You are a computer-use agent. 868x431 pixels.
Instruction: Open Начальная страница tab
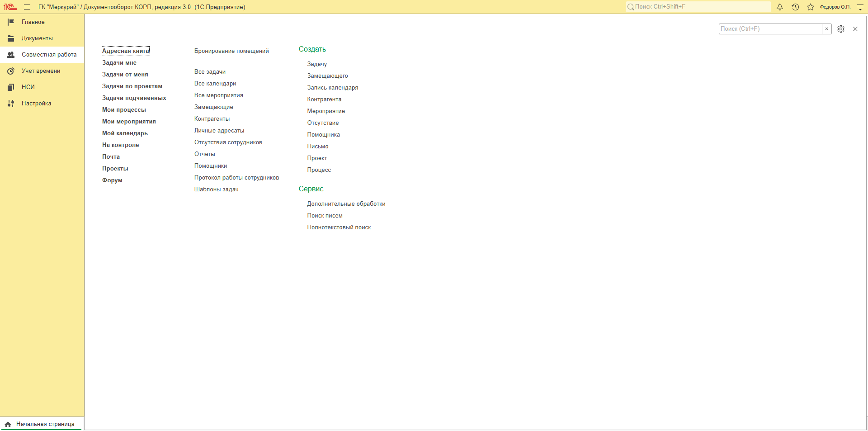[41, 424]
